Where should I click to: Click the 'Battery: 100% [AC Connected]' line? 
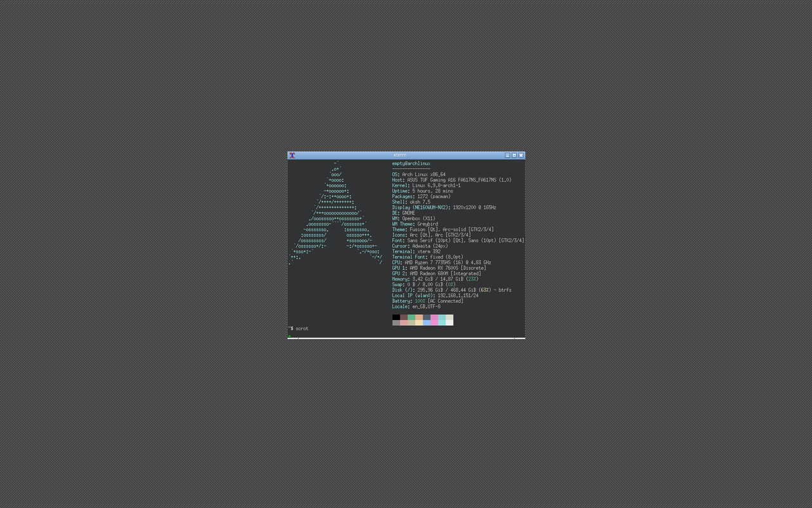(x=428, y=301)
